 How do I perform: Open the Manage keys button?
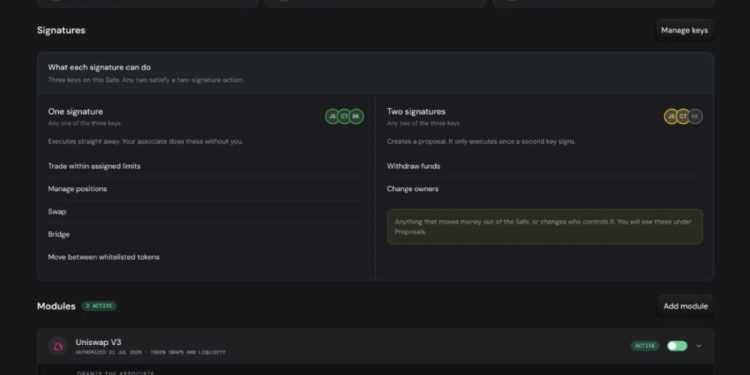(684, 30)
